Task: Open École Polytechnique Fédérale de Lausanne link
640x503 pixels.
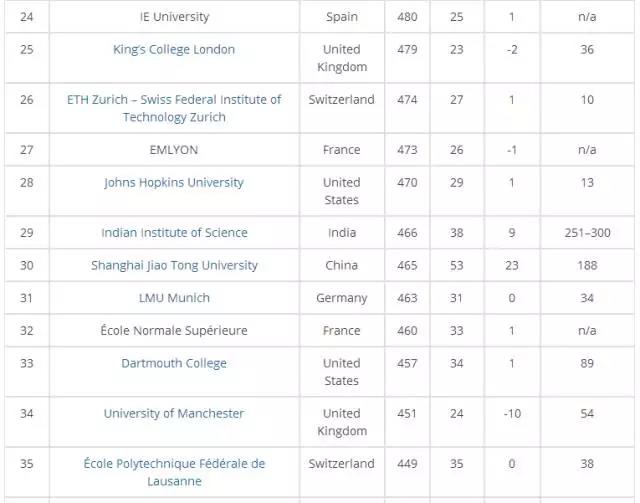Action: pos(174,472)
